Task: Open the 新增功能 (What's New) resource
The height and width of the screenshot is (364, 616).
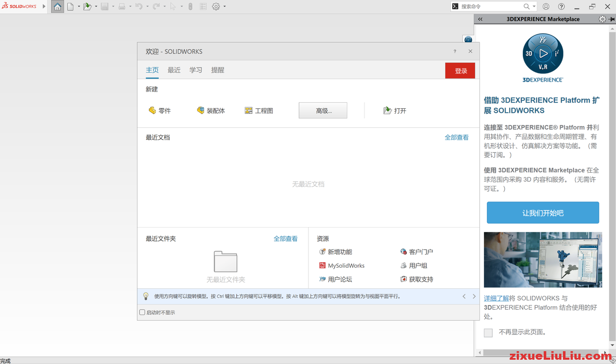Action: [340, 252]
